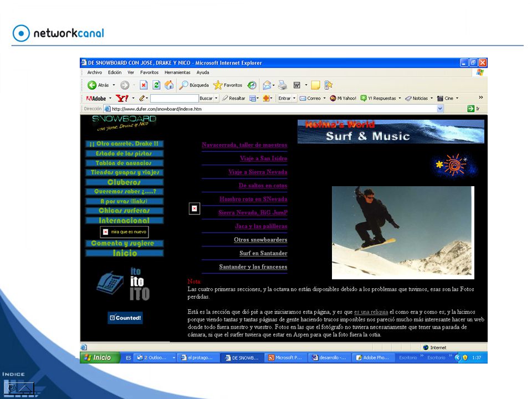Click the Edit with Word icon
The image size is (532, 399).
tap(297, 85)
